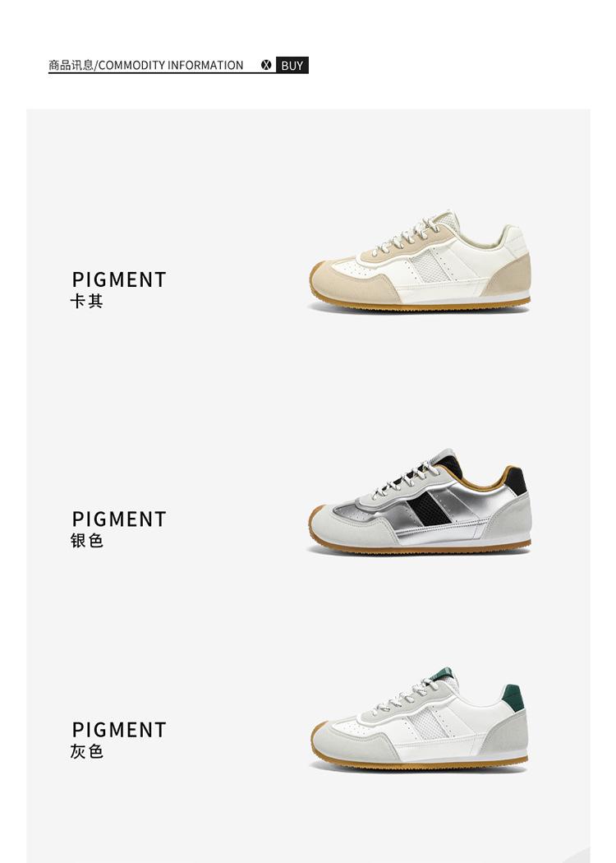Click the gum sole of the gray sneaker
The height and width of the screenshot is (863, 616).
pos(419,762)
